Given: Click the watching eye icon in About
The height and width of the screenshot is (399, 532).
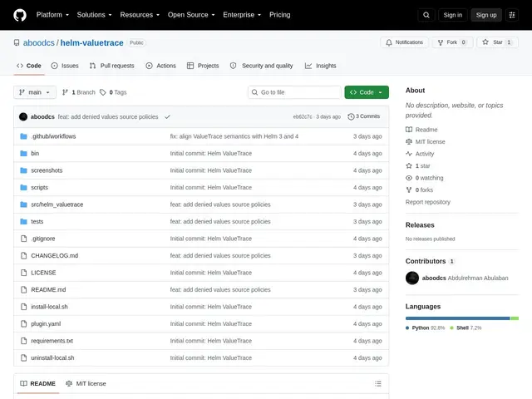Looking at the screenshot, I should point(409,178).
